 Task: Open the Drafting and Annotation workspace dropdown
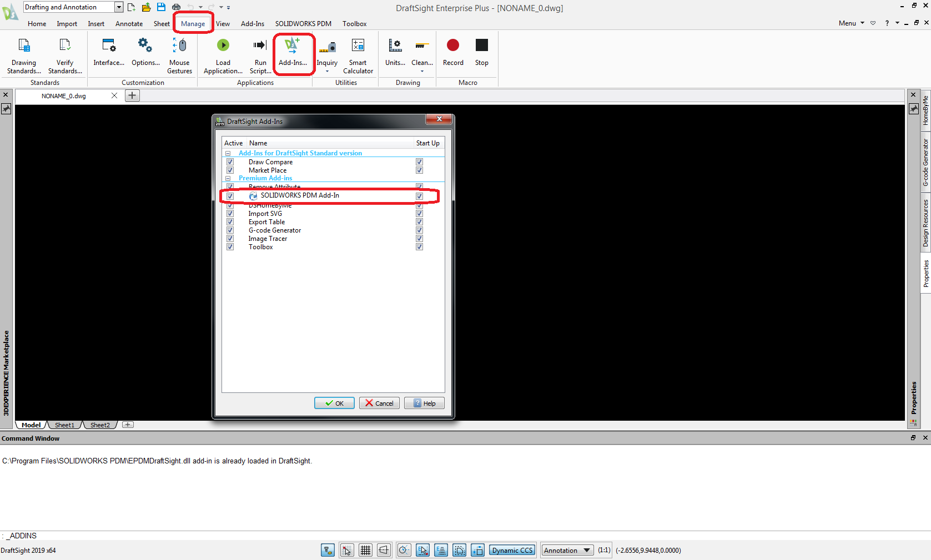[119, 7]
